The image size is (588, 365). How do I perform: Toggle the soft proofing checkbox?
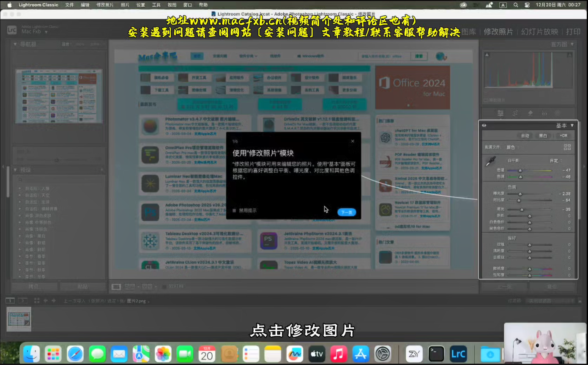[165, 287]
